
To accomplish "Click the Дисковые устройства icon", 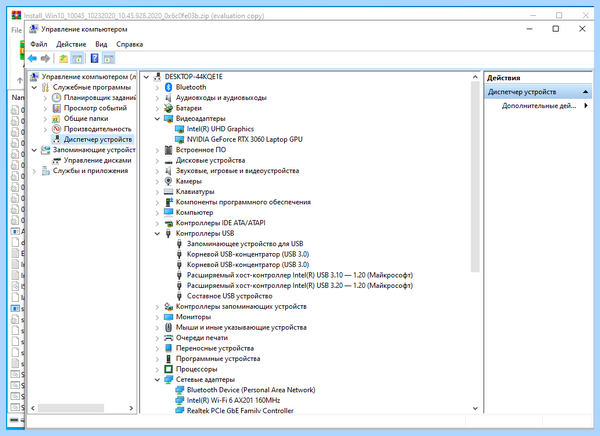I will [x=168, y=160].
